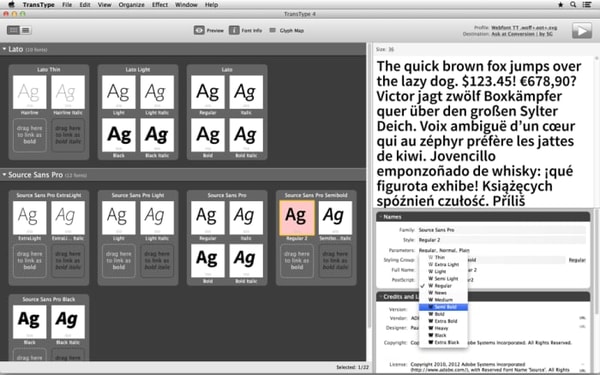Open the Regular dropdown beside Styling Group
The image size is (600, 375).
point(577,260)
